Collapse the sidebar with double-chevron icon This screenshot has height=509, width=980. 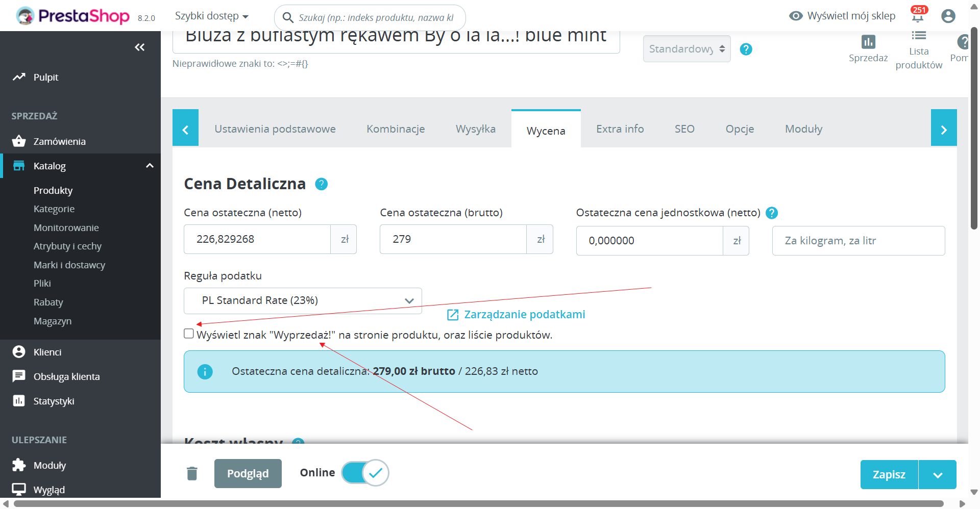139,47
